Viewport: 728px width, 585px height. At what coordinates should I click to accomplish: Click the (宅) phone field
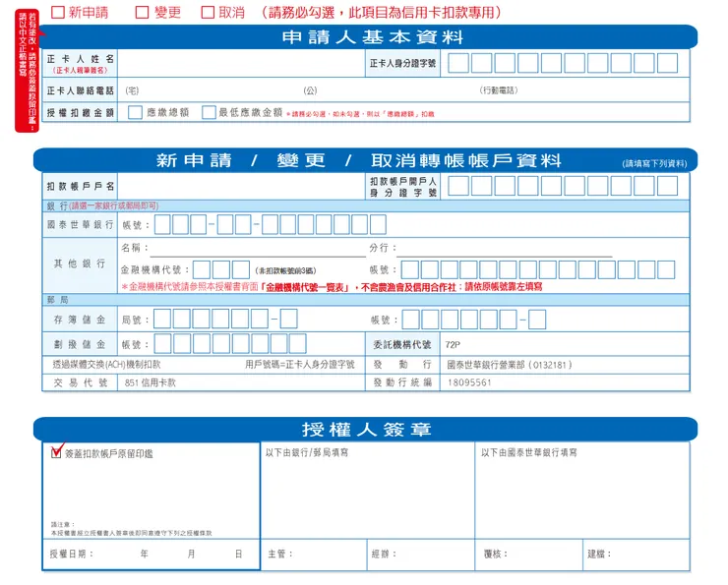[x=209, y=90]
